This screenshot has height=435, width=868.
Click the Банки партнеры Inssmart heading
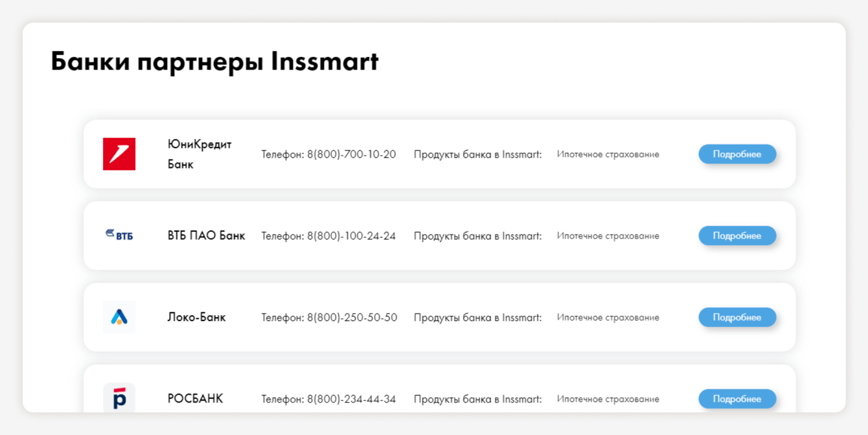214,61
